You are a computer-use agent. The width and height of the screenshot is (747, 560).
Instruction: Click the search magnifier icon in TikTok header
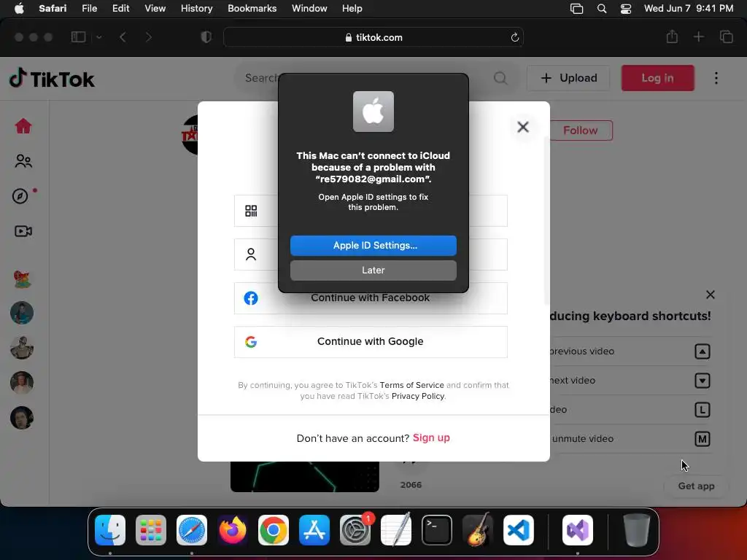500,77
